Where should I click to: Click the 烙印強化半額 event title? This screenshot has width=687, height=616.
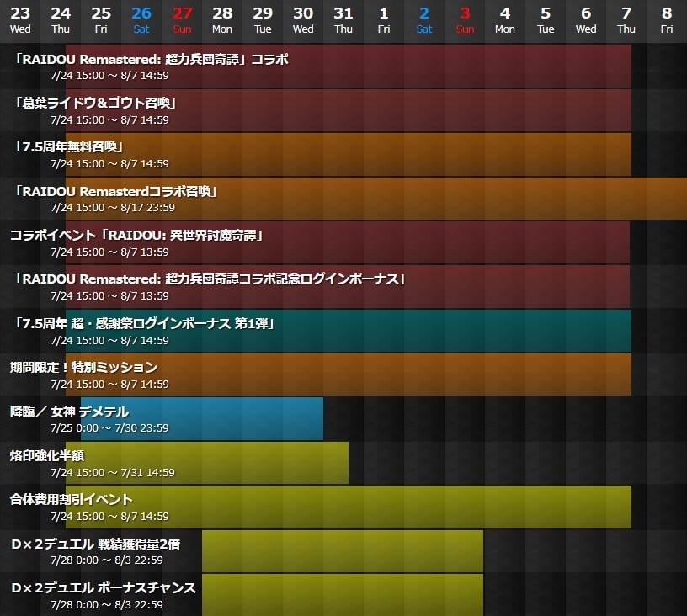tap(47, 456)
